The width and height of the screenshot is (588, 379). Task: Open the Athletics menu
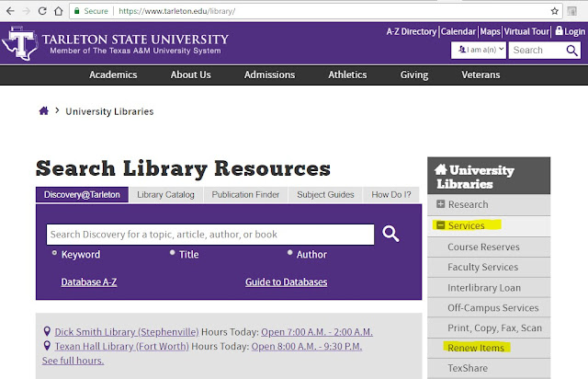tap(347, 75)
